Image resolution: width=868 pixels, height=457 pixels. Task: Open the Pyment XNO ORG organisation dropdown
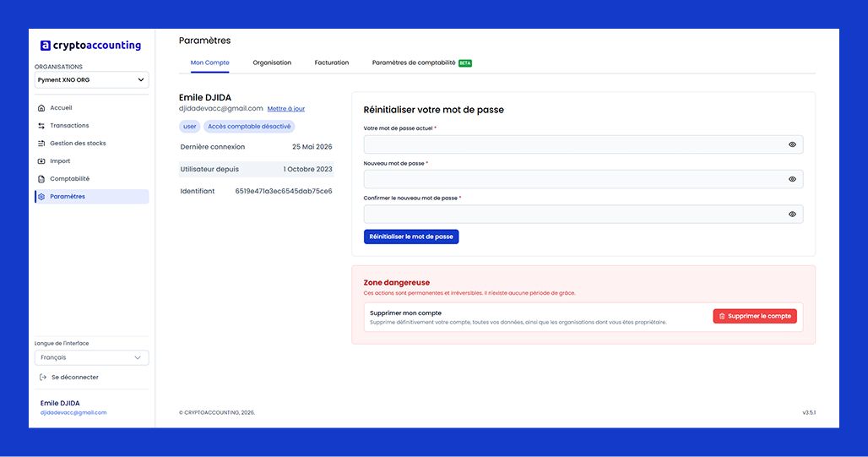pyautogui.click(x=91, y=79)
